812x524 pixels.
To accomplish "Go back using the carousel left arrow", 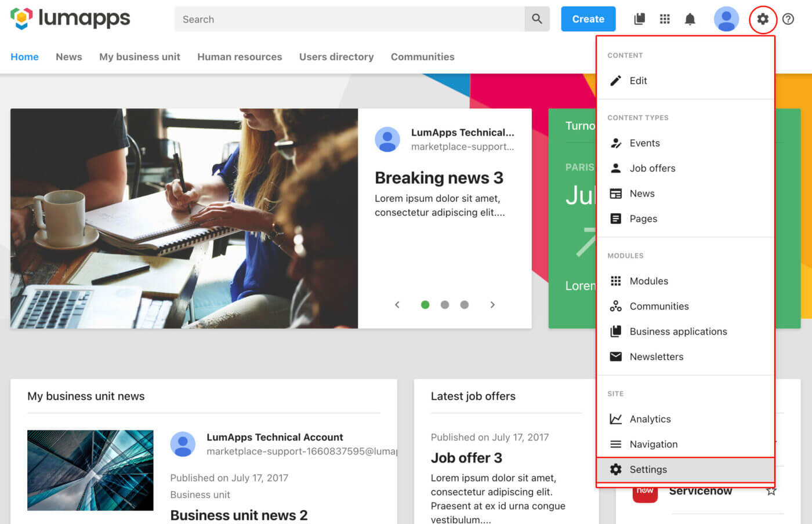I will [x=397, y=304].
